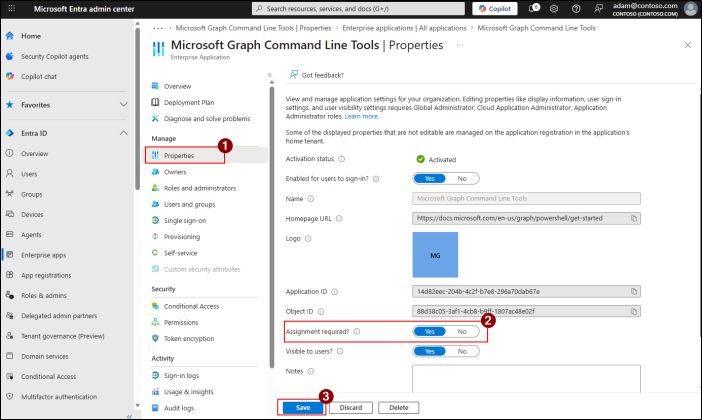The width and height of the screenshot is (702, 420).
Task: Open the notifications bell icon
Action: click(533, 9)
